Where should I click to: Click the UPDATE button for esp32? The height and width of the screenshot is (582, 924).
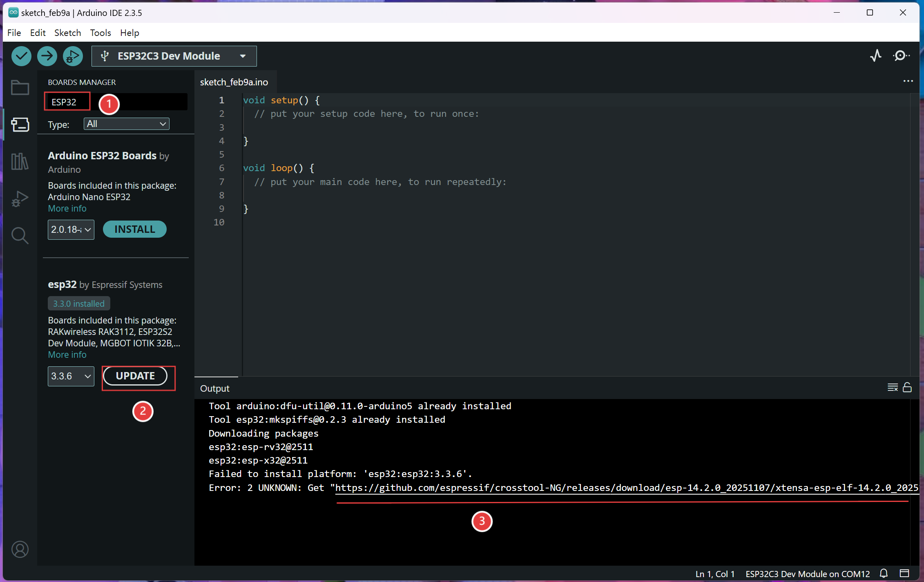pyautogui.click(x=135, y=376)
